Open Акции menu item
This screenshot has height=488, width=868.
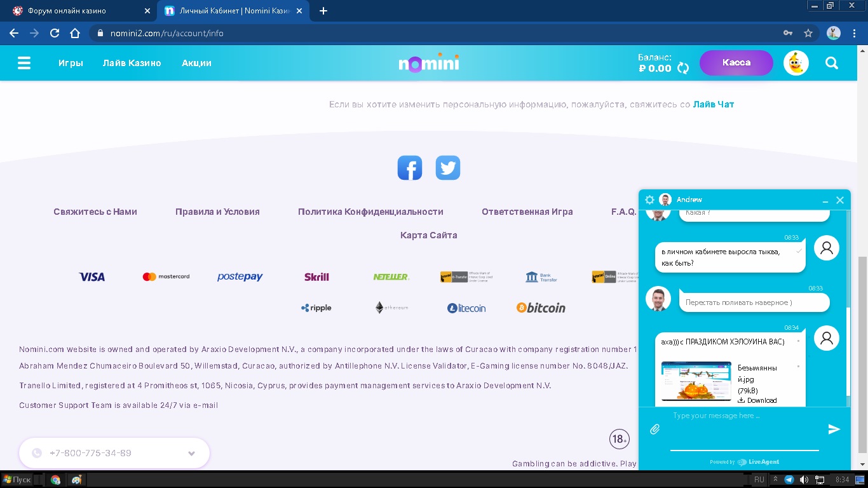pyautogui.click(x=196, y=63)
